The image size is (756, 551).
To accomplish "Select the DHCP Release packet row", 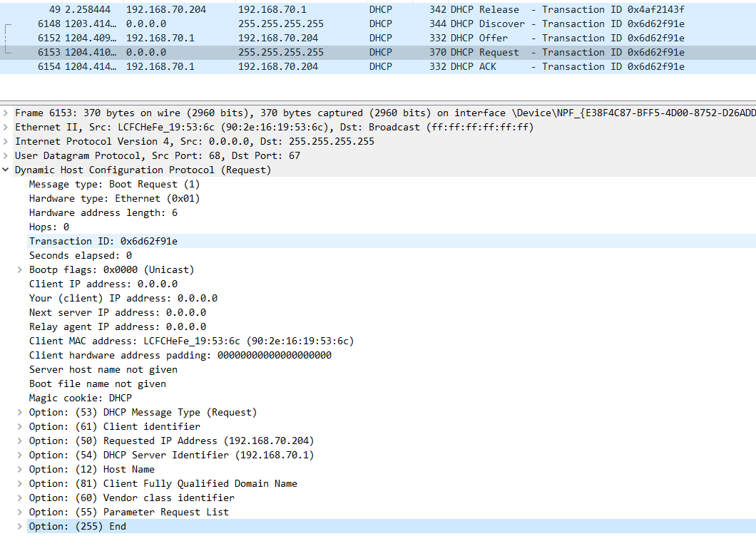I will 357,10.
